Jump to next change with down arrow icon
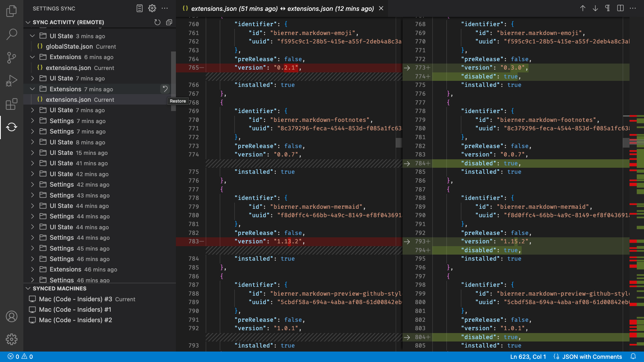This screenshot has height=362, width=644. 595,8
